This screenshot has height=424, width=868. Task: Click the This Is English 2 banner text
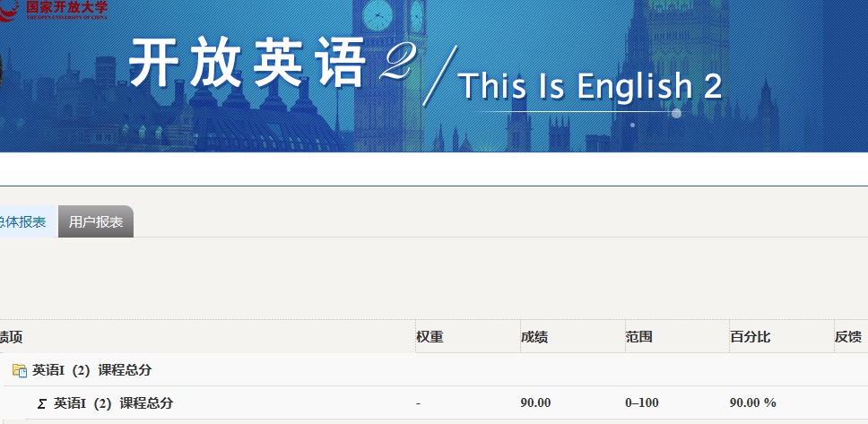coord(591,86)
